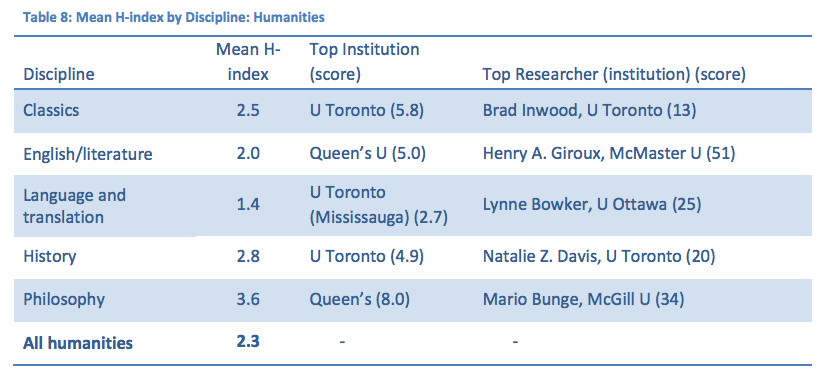Select Queen's U (5.0) institution cell
Image resolution: width=832 pixels, height=385 pixels.
point(368,154)
